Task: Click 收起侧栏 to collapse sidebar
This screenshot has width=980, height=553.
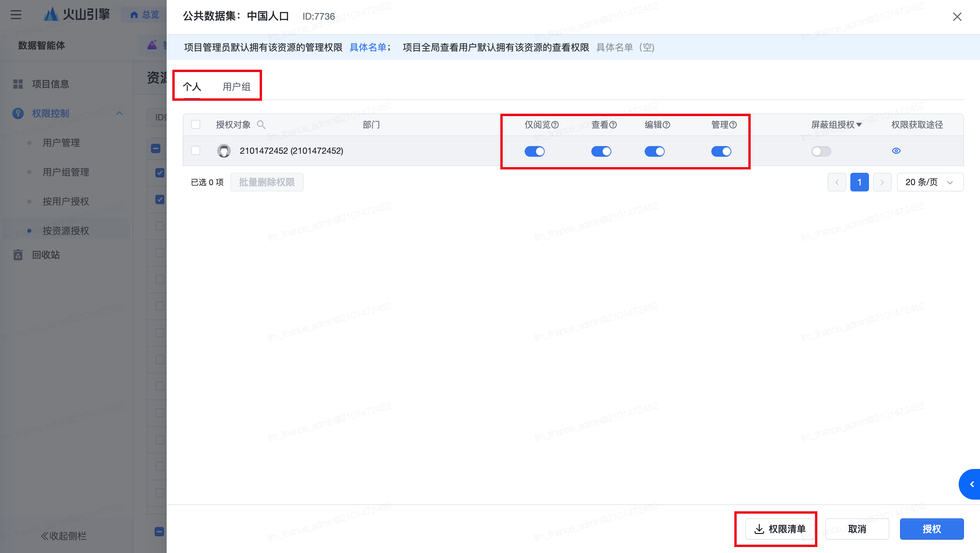Action: click(64, 536)
